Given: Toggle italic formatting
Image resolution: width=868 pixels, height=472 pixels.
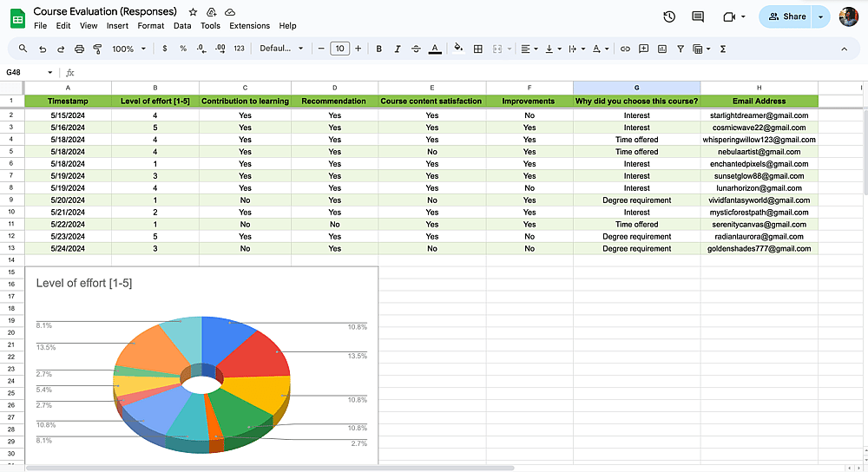Looking at the screenshot, I should [x=398, y=49].
